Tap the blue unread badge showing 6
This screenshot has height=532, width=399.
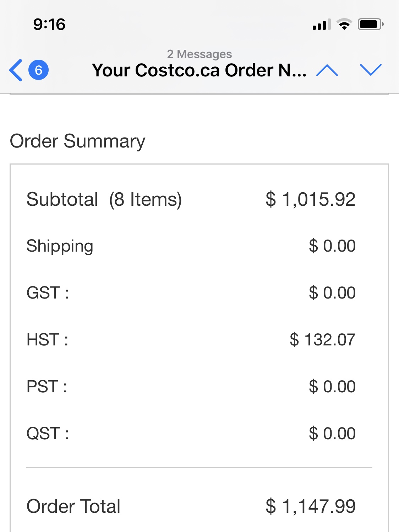pyautogui.click(x=38, y=70)
